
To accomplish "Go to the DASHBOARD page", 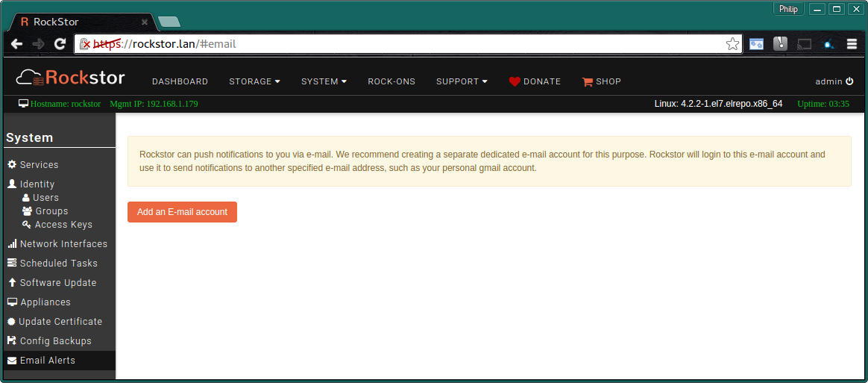I will click(180, 81).
